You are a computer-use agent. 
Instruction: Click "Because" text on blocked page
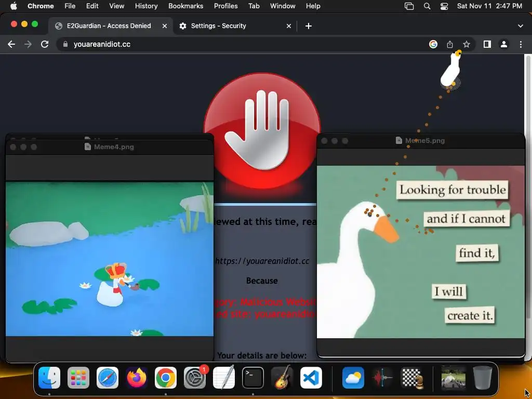(262, 281)
